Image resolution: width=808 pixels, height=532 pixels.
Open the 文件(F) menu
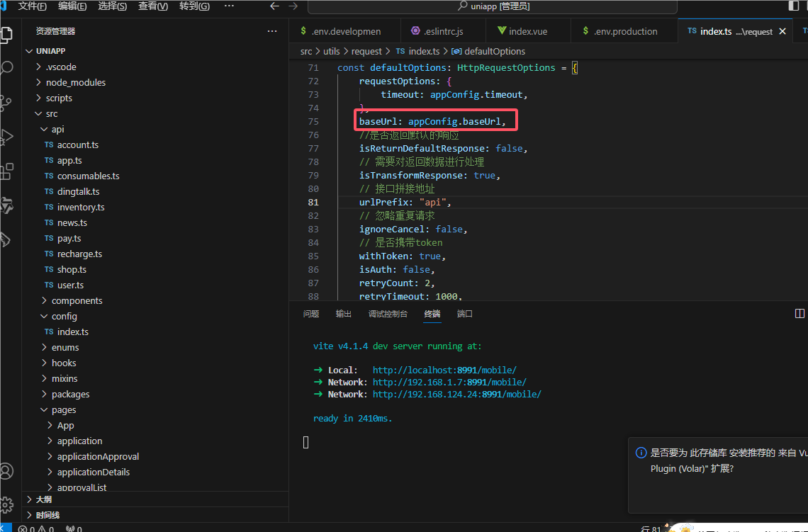click(x=33, y=6)
